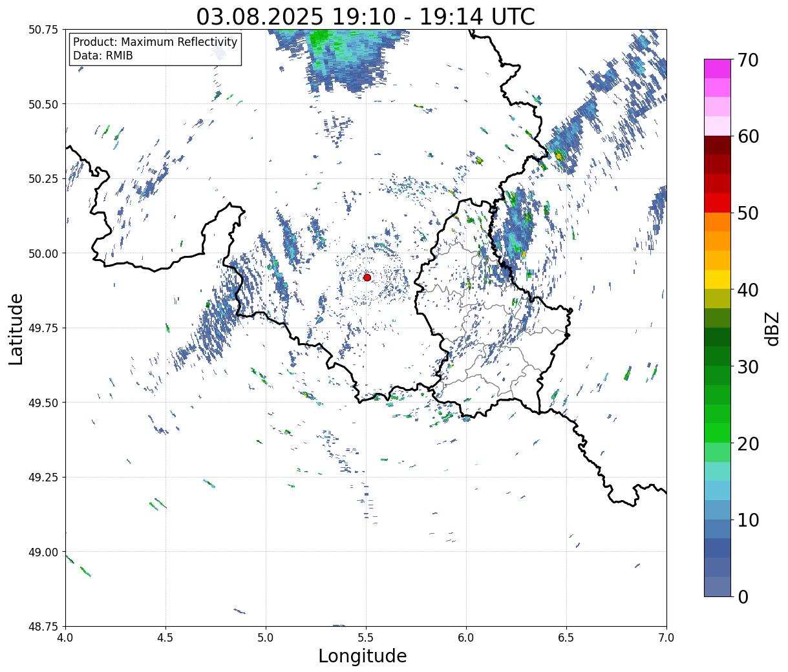Click the plot title with date and time
Image resolution: width=788 pixels, height=672 pixels.
pyautogui.click(x=365, y=16)
